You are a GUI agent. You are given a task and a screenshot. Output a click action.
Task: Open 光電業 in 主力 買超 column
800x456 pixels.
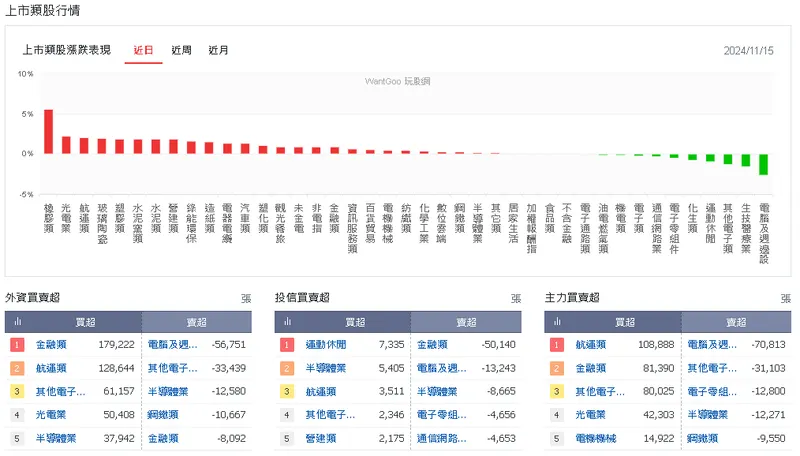(x=591, y=415)
